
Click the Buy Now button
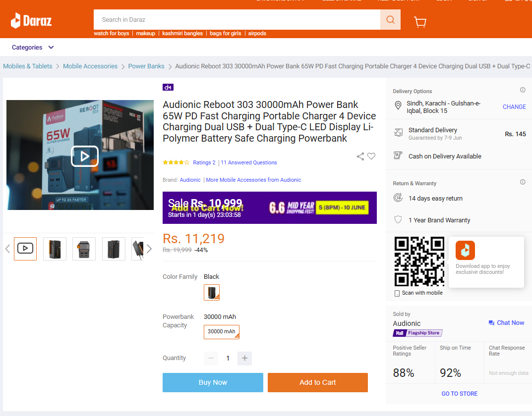point(213,382)
